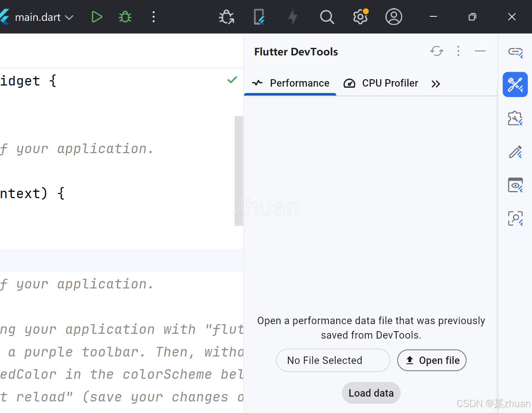Click the editor vertical scrollbar thumb
532x413 pixels.
(x=239, y=171)
